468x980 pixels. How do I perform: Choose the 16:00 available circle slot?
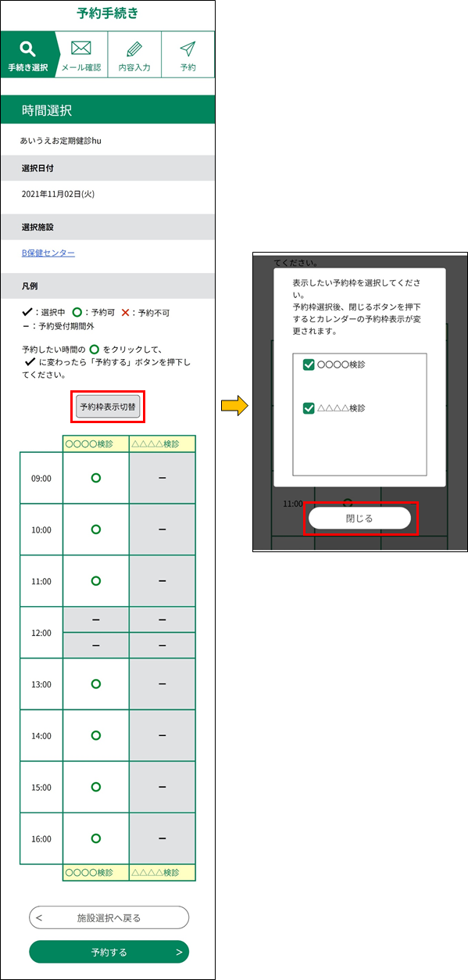click(96, 838)
